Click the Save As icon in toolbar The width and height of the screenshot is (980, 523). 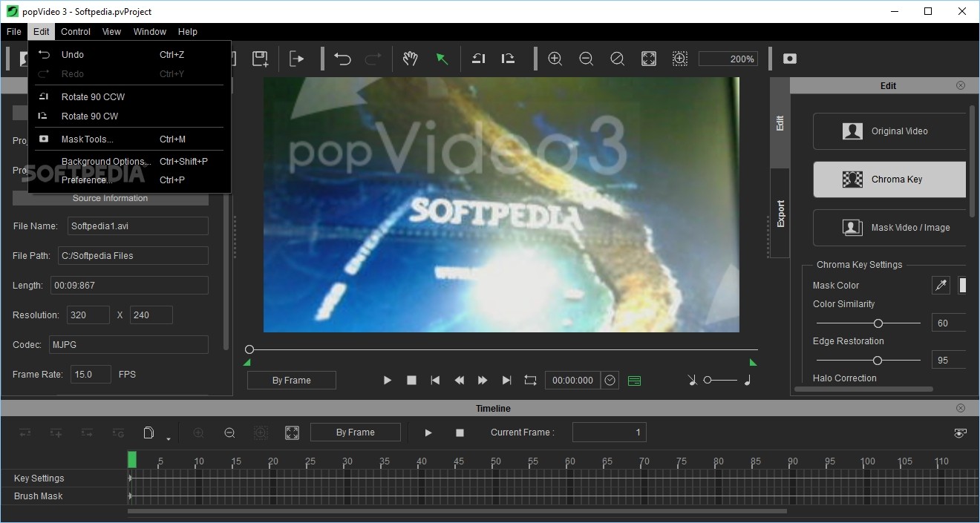[260, 59]
